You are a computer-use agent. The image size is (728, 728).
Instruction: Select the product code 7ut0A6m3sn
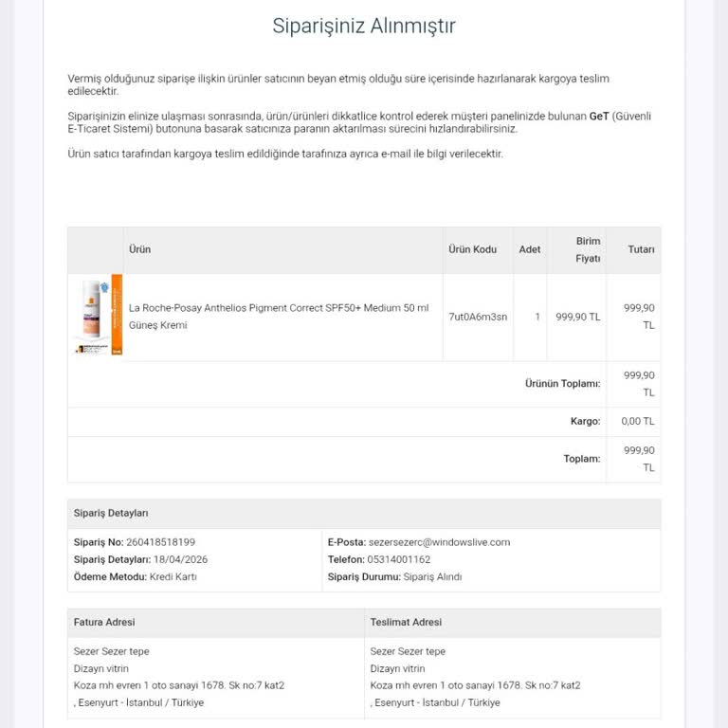[478, 317]
